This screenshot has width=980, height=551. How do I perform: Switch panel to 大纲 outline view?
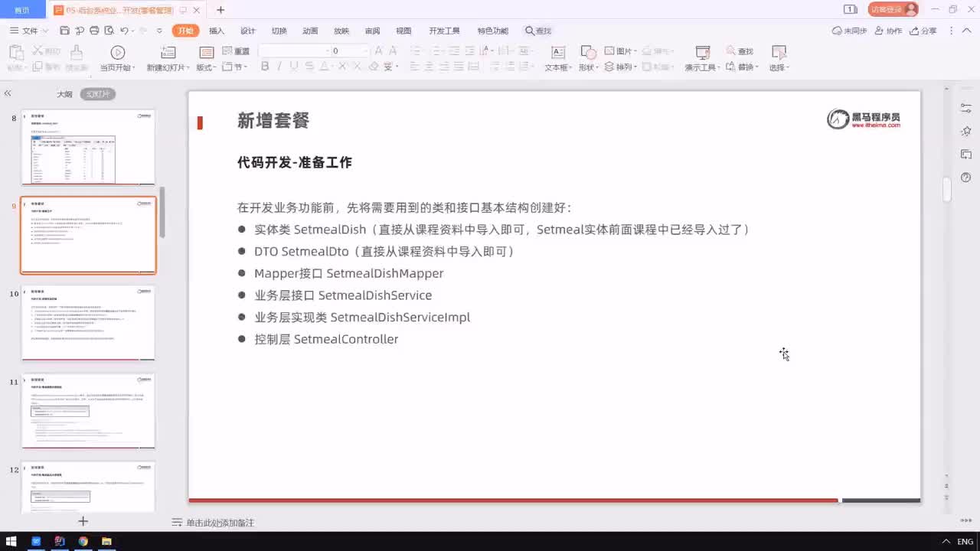[x=64, y=94]
